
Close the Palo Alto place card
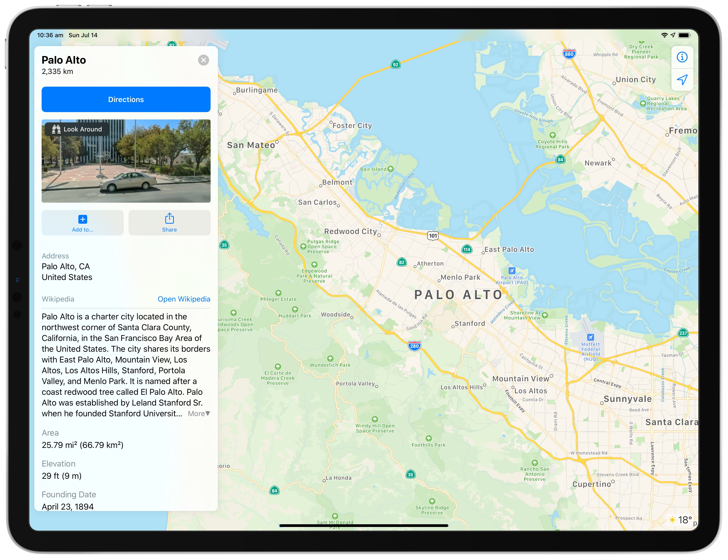click(203, 60)
